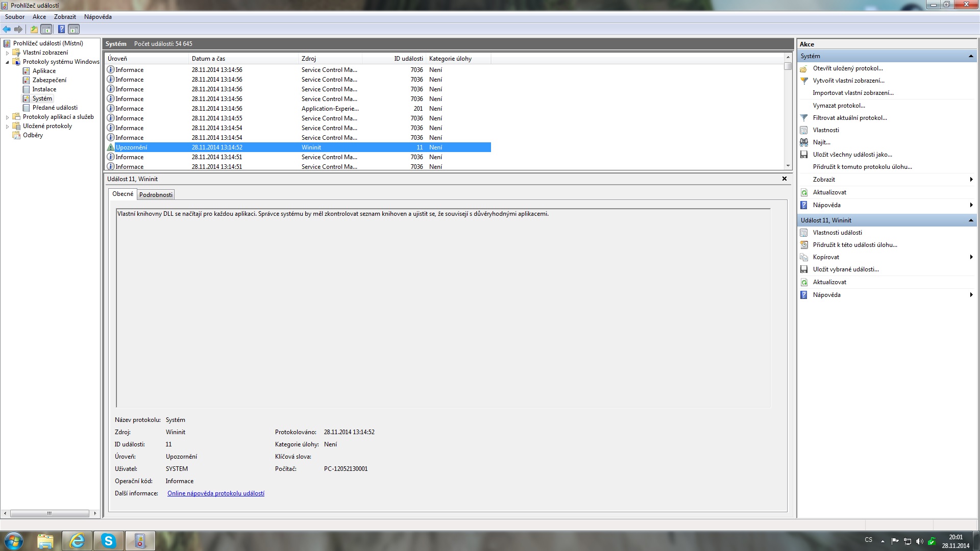This screenshot has width=980, height=551.
Task: Click Aktualizovat icon under Systém actions
Action: click(x=804, y=192)
